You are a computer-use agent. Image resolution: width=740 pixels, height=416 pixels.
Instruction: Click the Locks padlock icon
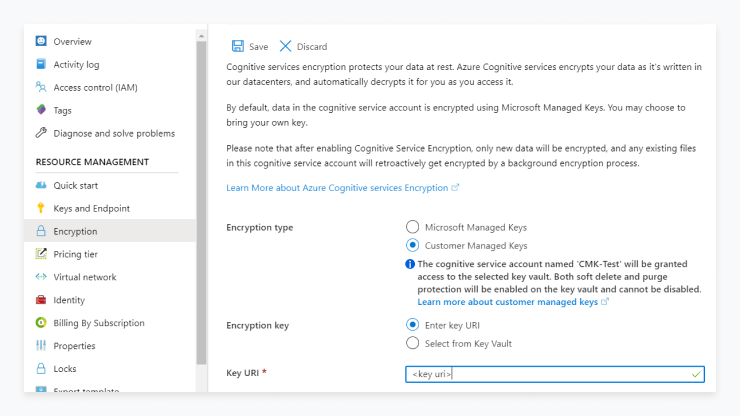41,368
